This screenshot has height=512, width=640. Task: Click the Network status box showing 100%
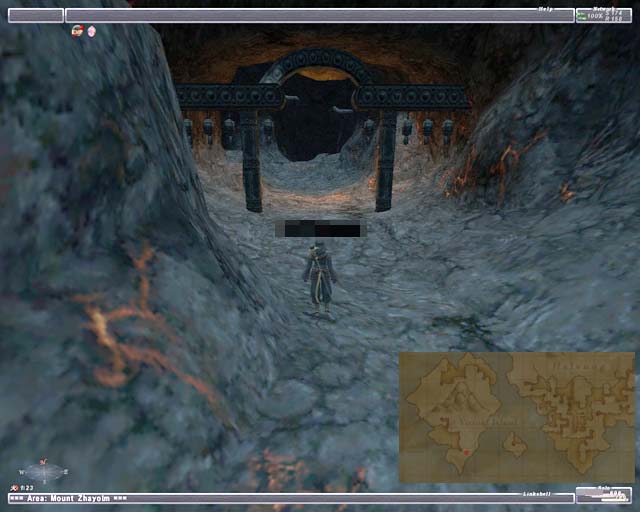pyautogui.click(x=604, y=16)
